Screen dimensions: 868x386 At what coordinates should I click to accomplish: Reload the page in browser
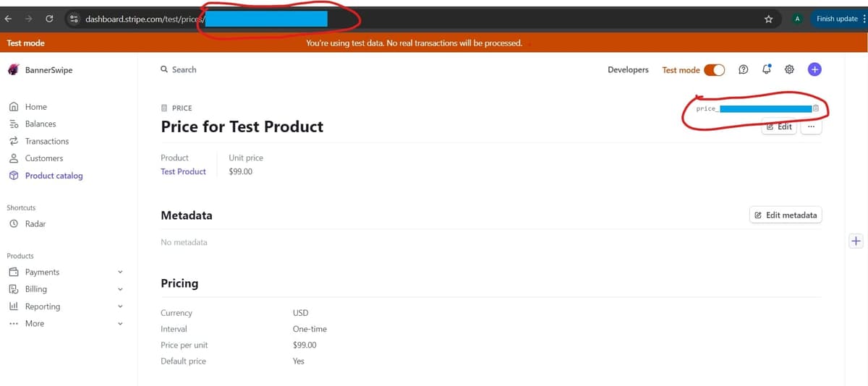coord(49,19)
